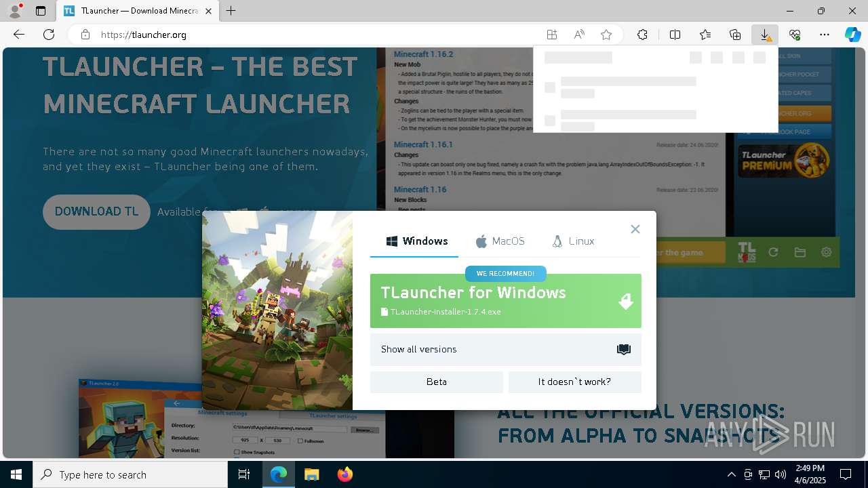Image resolution: width=868 pixels, height=488 pixels.
Task: Click the address bar URL field
Action: [x=319, y=35]
